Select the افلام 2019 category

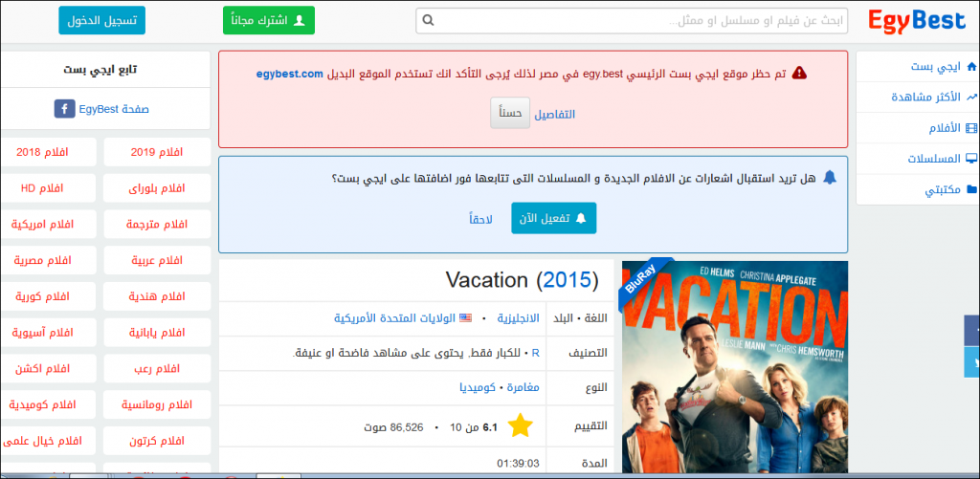[x=156, y=151]
